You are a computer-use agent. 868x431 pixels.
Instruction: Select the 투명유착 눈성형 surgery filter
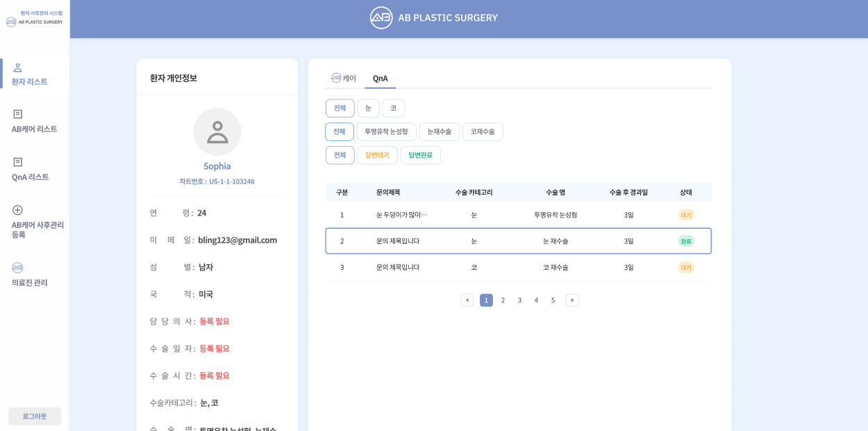(386, 131)
